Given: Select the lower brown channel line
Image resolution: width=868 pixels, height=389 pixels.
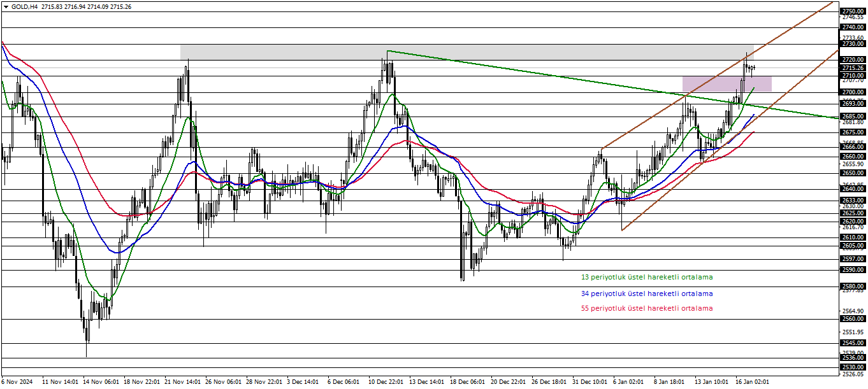Looking at the screenshot, I should [730, 140].
